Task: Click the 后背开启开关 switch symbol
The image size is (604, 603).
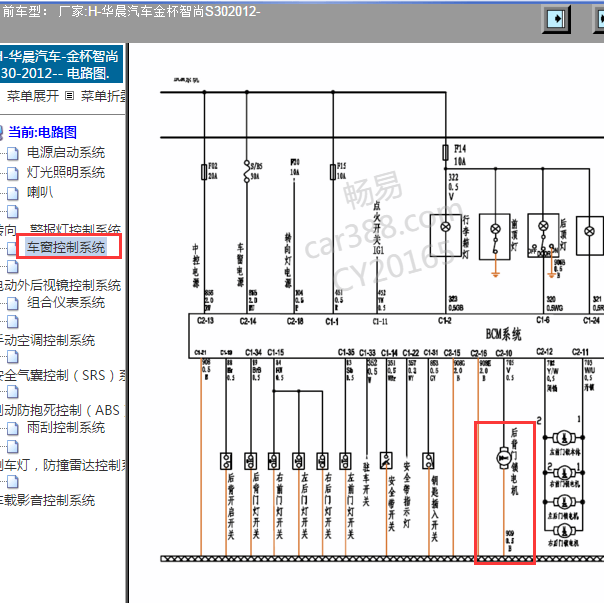Action: point(226,461)
